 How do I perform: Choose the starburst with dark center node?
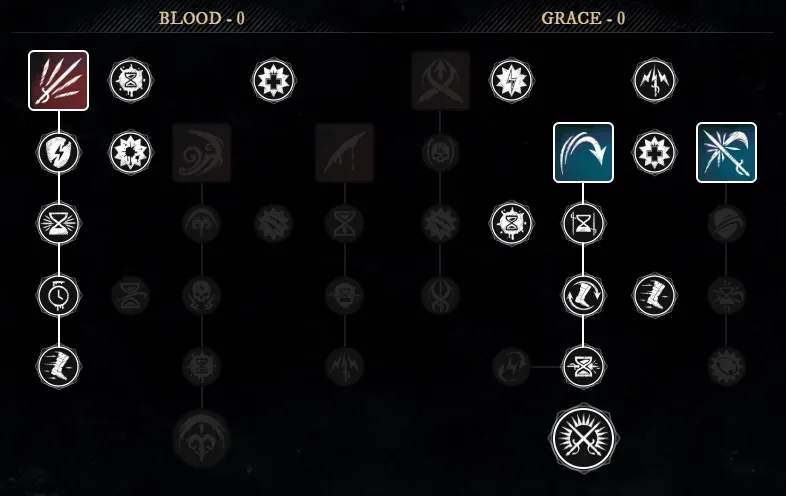coord(130,152)
